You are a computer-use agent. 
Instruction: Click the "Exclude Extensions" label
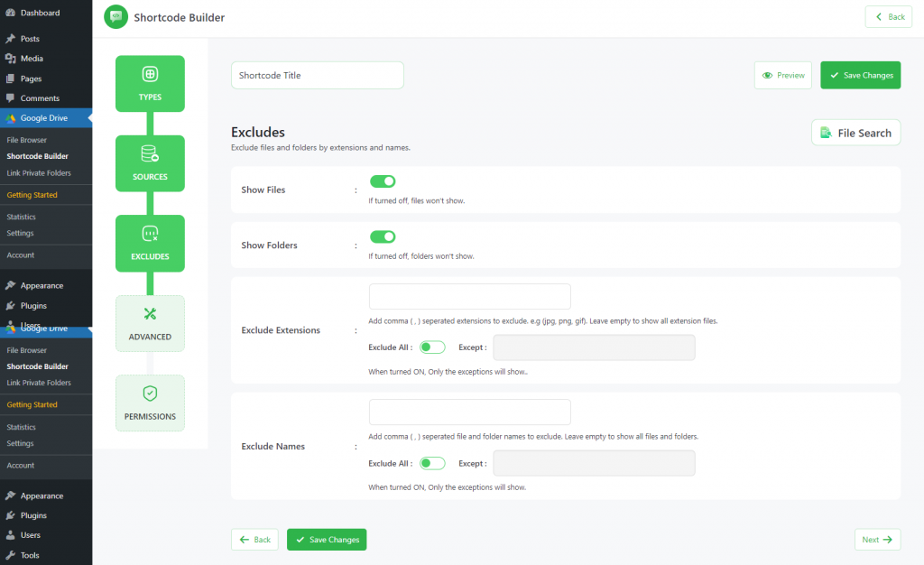pyautogui.click(x=282, y=330)
